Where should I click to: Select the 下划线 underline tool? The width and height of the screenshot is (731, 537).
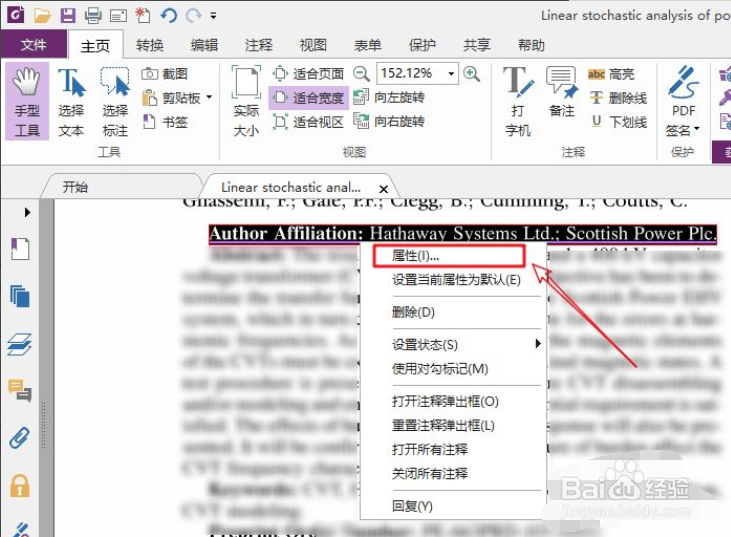coord(618,122)
